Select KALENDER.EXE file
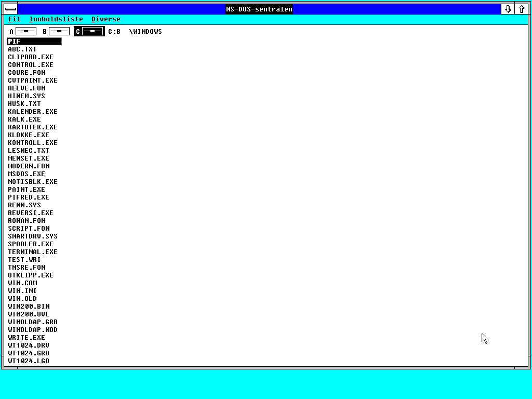Image resolution: width=532 pixels, height=399 pixels. tap(33, 112)
